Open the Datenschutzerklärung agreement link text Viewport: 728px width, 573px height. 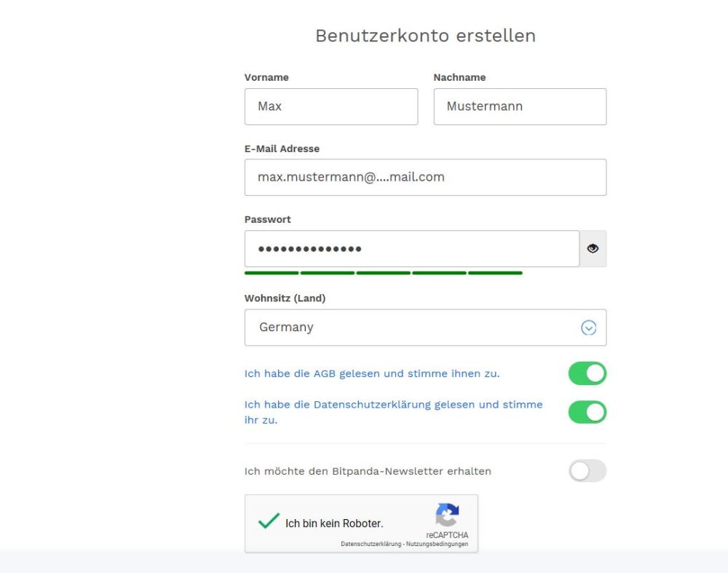[x=393, y=412]
